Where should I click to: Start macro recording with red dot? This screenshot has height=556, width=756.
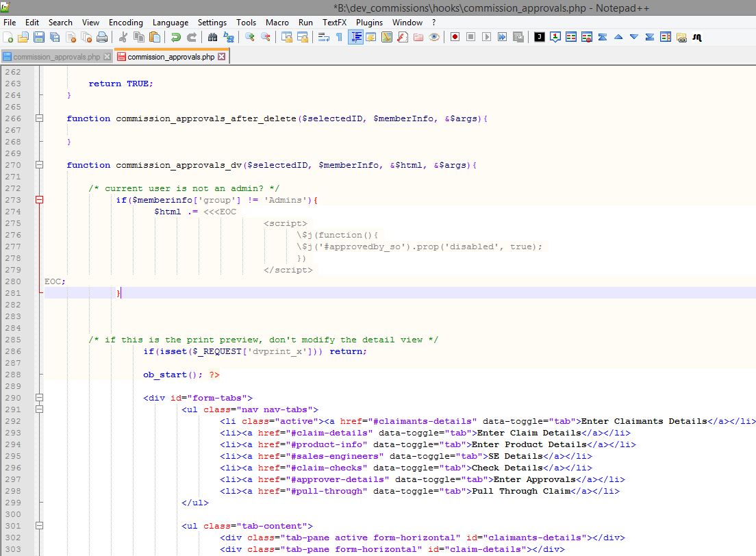click(x=455, y=37)
